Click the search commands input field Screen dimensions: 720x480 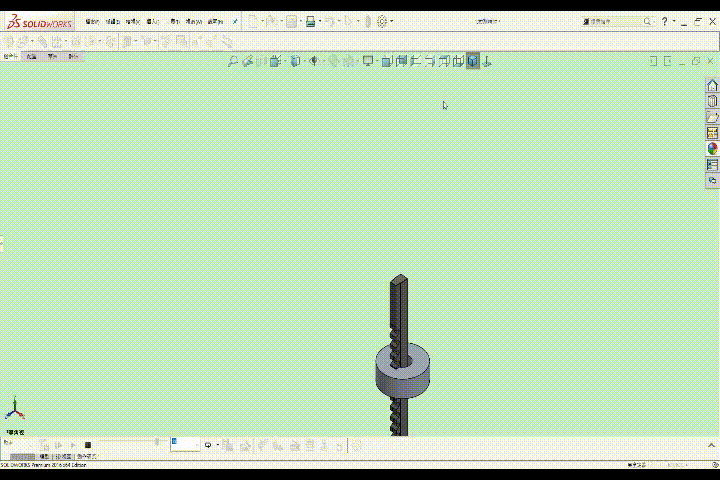pos(614,21)
